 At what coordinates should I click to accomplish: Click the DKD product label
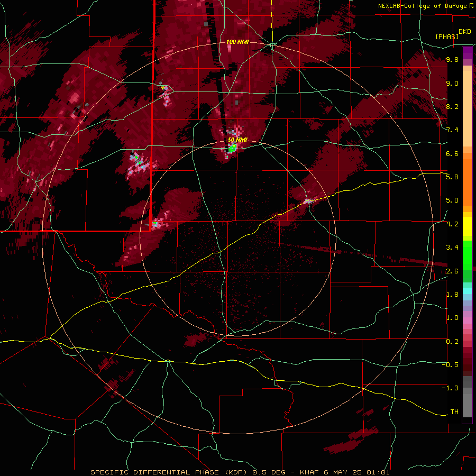click(465, 32)
